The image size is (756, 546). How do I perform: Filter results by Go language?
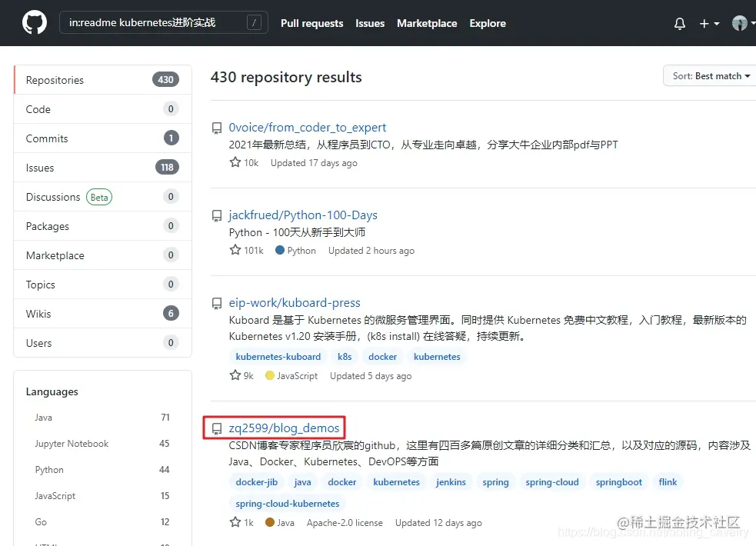(102, 522)
